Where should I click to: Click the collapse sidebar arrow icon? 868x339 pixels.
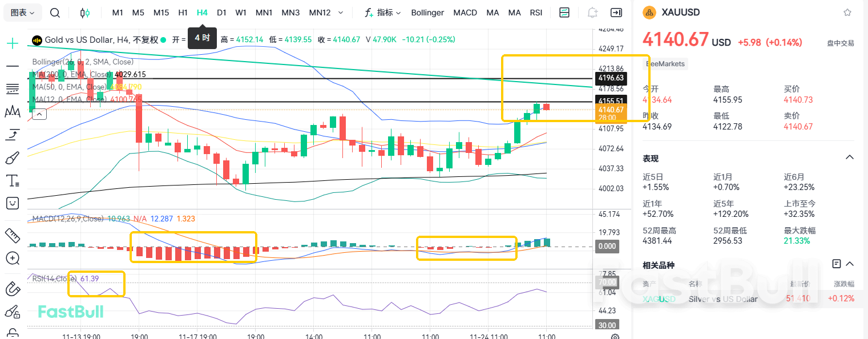(616, 12)
